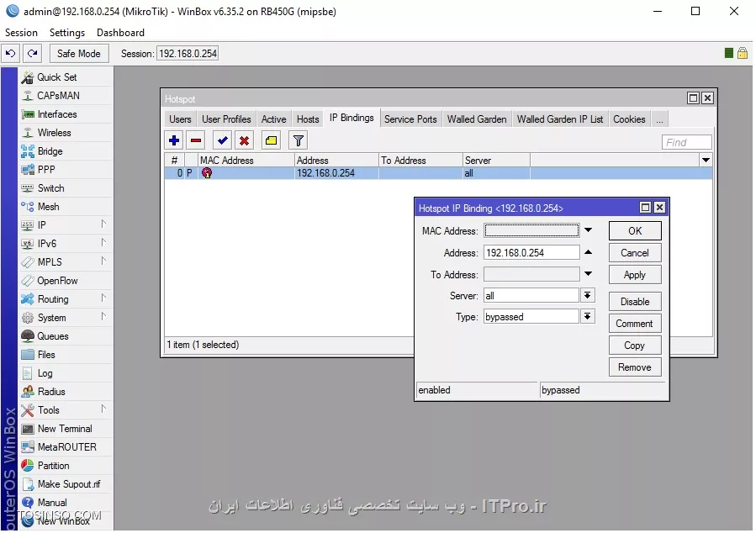
Task: Expand the IP submenu in sidebar
Action: (x=103, y=224)
